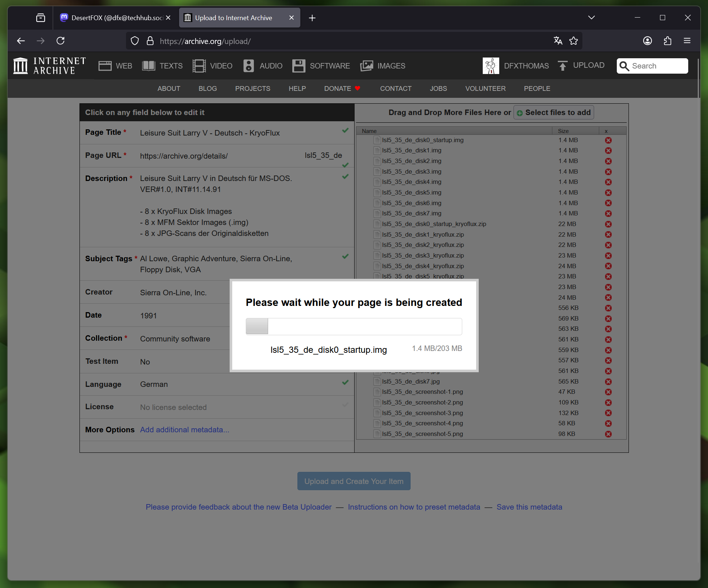Open the list all tabs chevron
The image size is (708, 588).
(592, 18)
